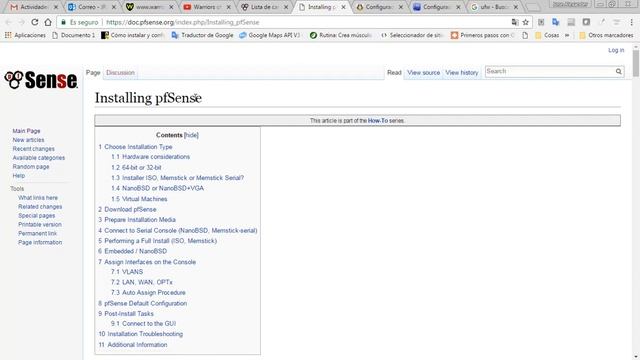Open Printable version link

(40, 225)
